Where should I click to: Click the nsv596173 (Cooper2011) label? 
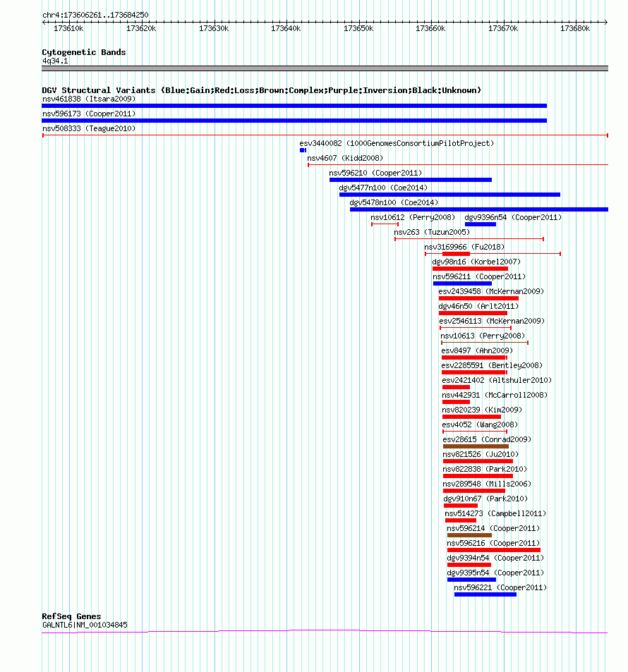89,114
